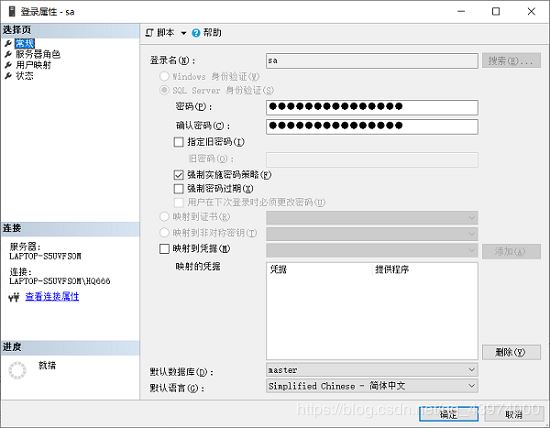The width and height of the screenshot is (550, 428).
Task: Select 映射到非对称密钥 radio button
Action: 164,232
